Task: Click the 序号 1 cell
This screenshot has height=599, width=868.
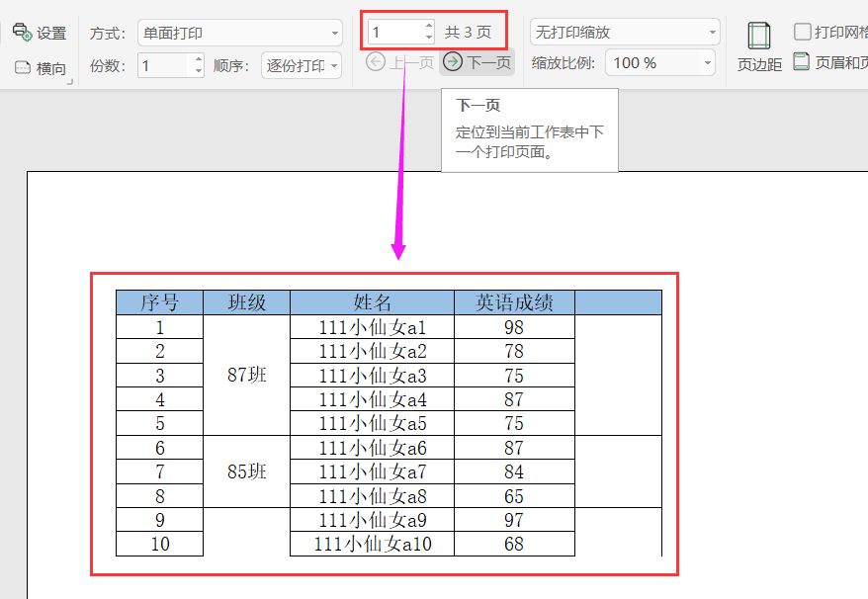Action: pos(159,327)
